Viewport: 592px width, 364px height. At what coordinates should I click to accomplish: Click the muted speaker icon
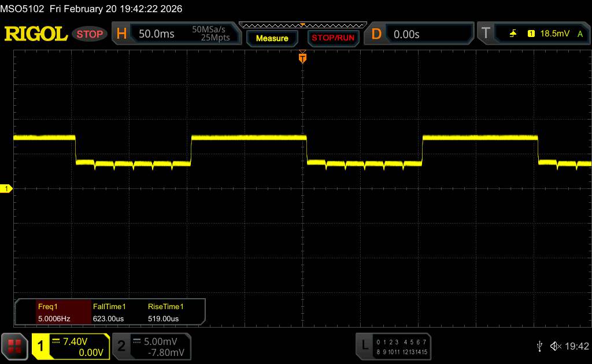556,346
